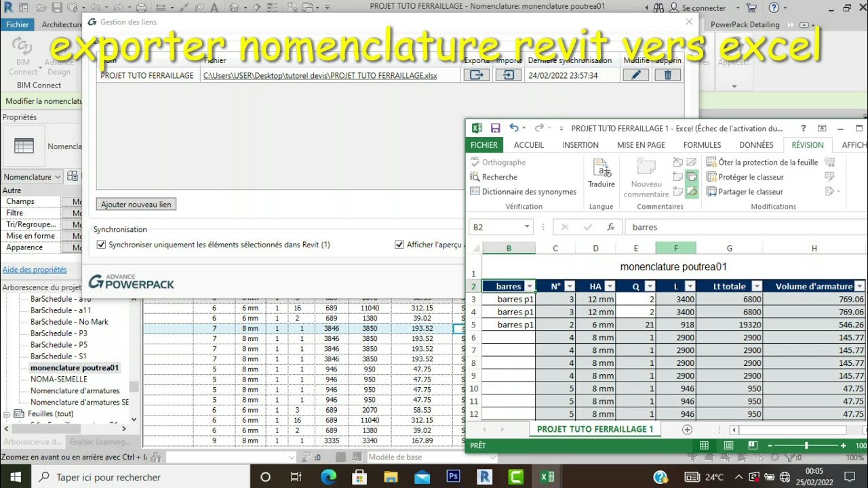Image resolution: width=868 pixels, height=488 pixels.
Task: Click the import icon in the link row
Action: 508,75
